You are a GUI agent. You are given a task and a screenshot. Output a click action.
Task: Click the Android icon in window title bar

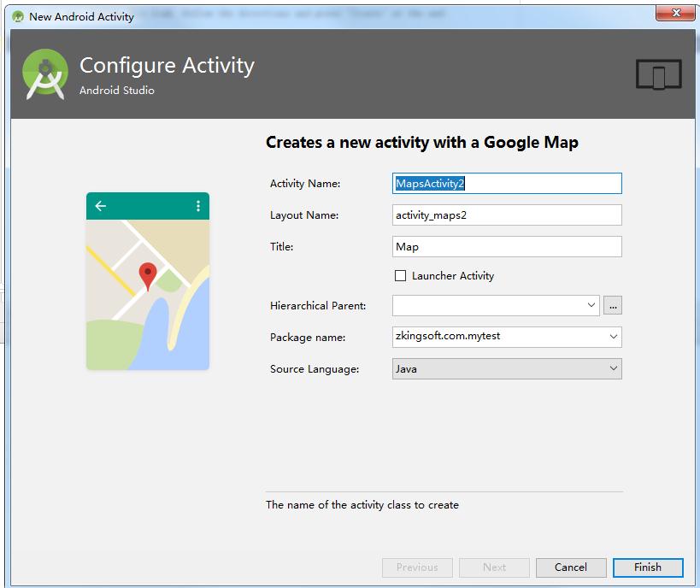click(18, 16)
